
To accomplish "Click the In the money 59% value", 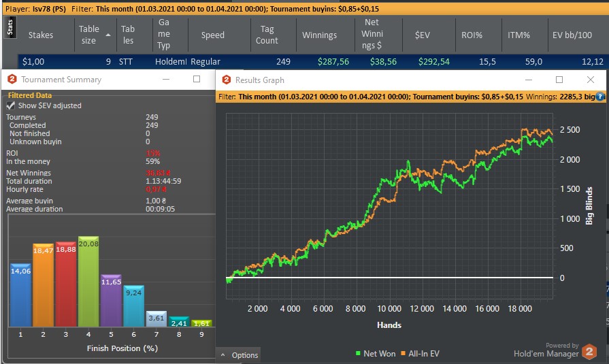I will (x=152, y=161).
